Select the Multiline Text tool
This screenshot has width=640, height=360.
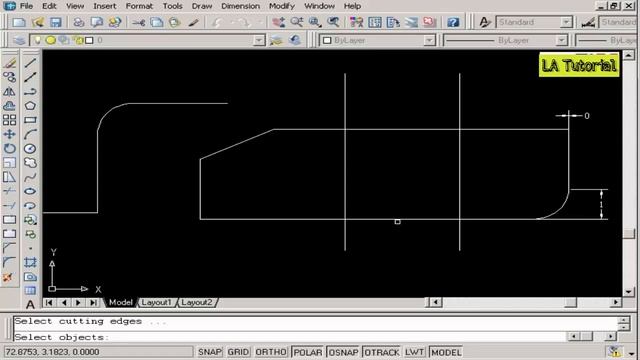click(x=30, y=304)
